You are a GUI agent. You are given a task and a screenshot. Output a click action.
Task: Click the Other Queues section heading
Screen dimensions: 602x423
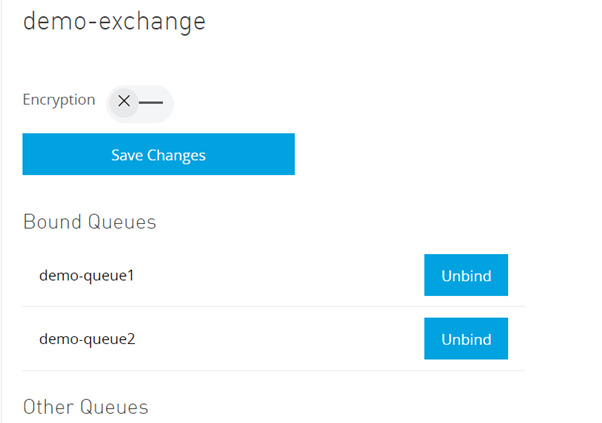85,407
